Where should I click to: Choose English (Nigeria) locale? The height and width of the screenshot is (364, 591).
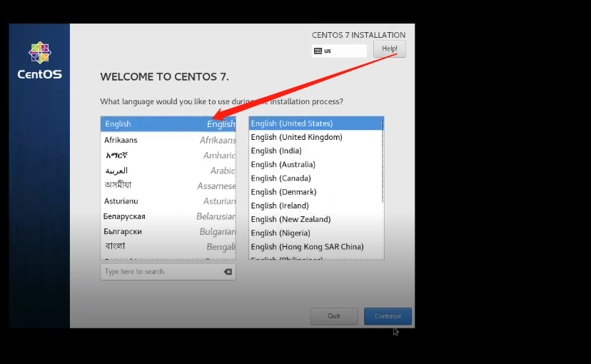tap(315, 233)
